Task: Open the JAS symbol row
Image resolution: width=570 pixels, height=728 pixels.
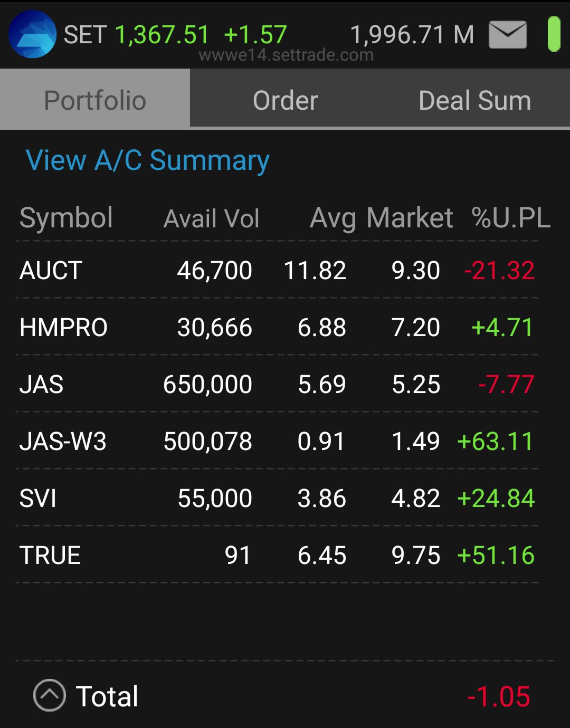Action: pyautogui.click(x=277, y=384)
